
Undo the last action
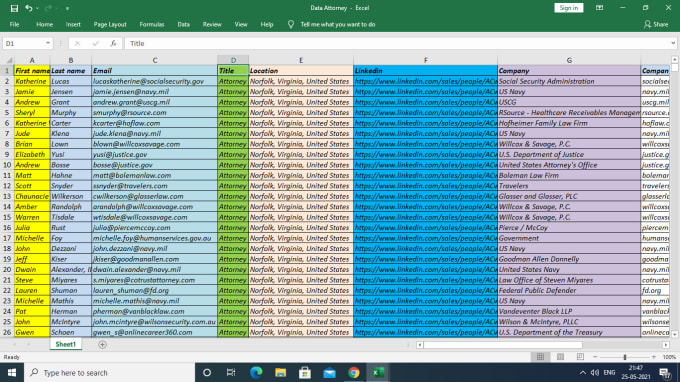(x=29, y=8)
